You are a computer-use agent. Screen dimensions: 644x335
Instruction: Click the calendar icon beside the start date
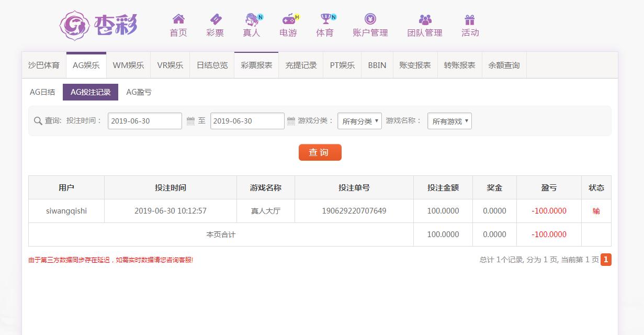click(x=191, y=121)
